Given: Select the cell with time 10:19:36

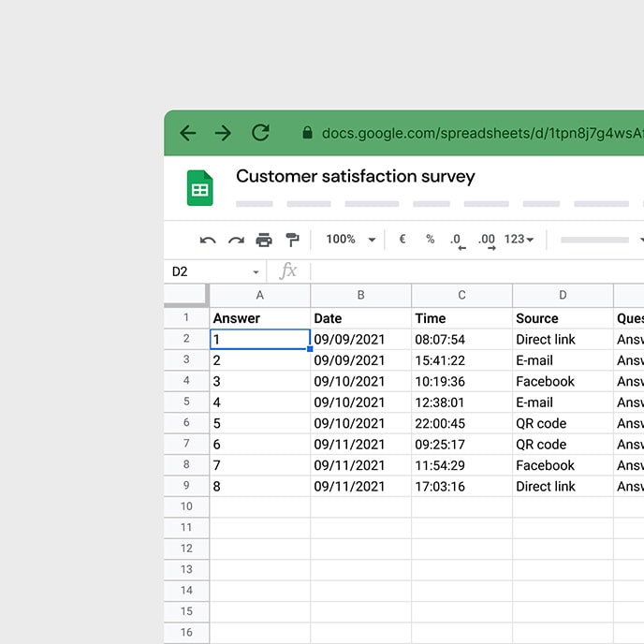Looking at the screenshot, I should tap(462, 381).
